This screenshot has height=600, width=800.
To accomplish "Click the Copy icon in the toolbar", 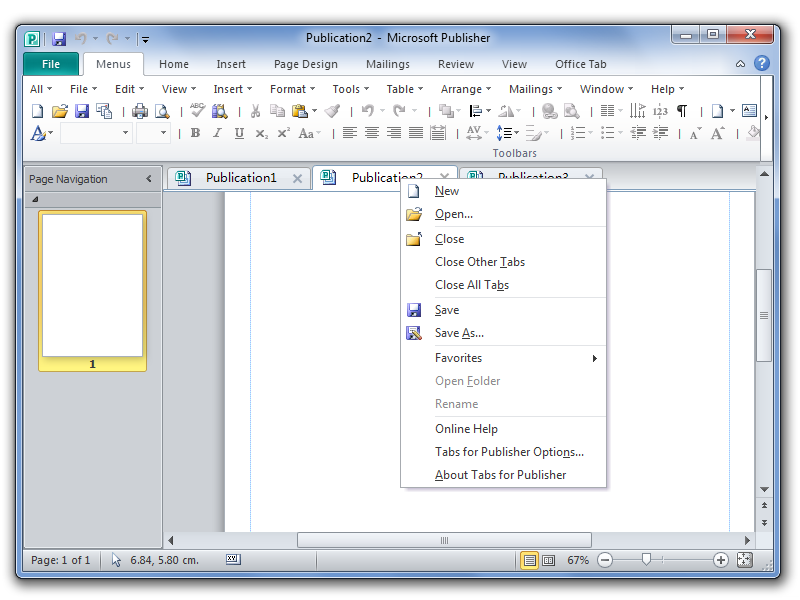I will [277, 111].
